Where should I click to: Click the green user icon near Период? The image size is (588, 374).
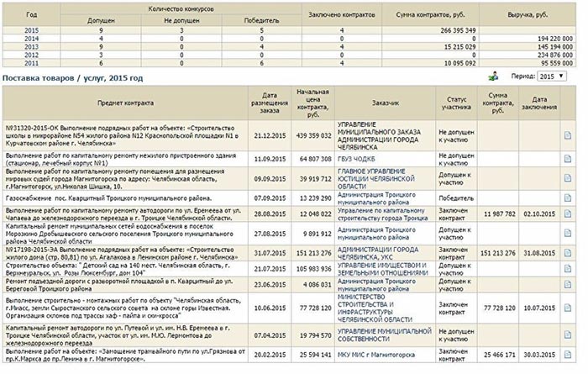point(493,76)
